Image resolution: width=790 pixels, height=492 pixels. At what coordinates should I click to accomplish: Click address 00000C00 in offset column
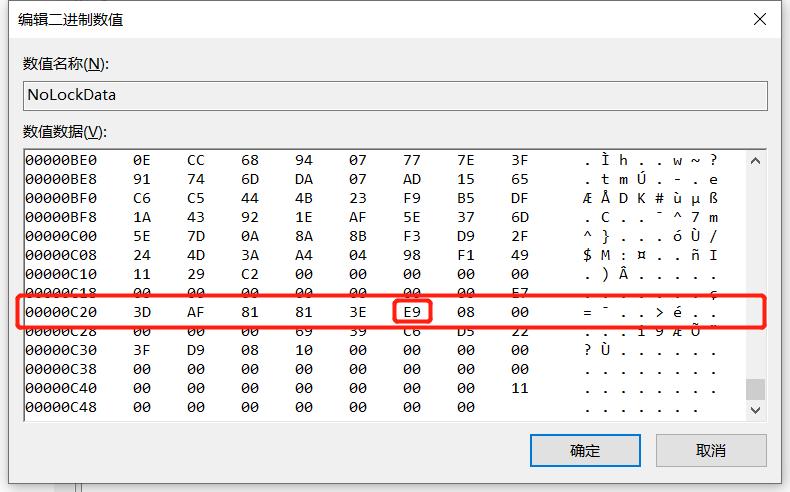(x=61, y=236)
